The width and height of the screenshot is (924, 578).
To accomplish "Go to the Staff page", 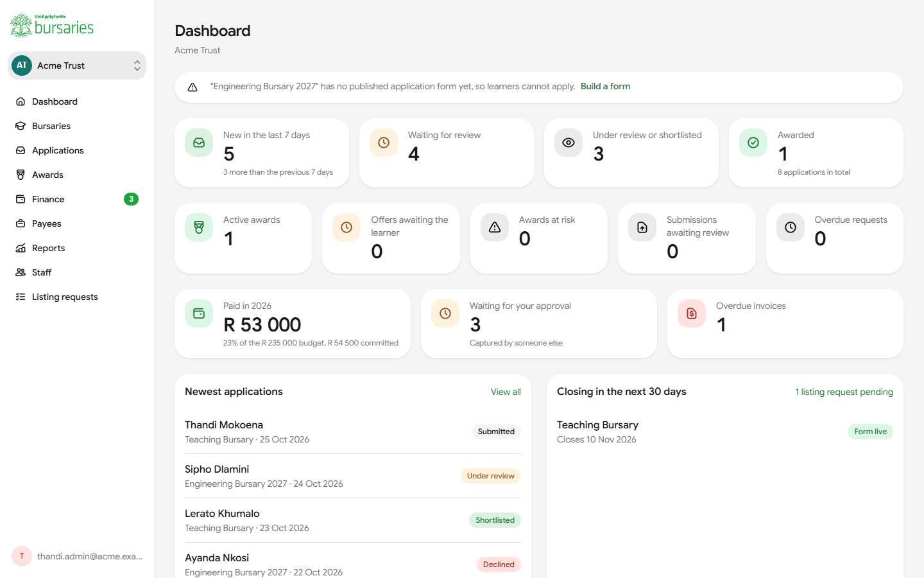I will [x=77, y=272].
